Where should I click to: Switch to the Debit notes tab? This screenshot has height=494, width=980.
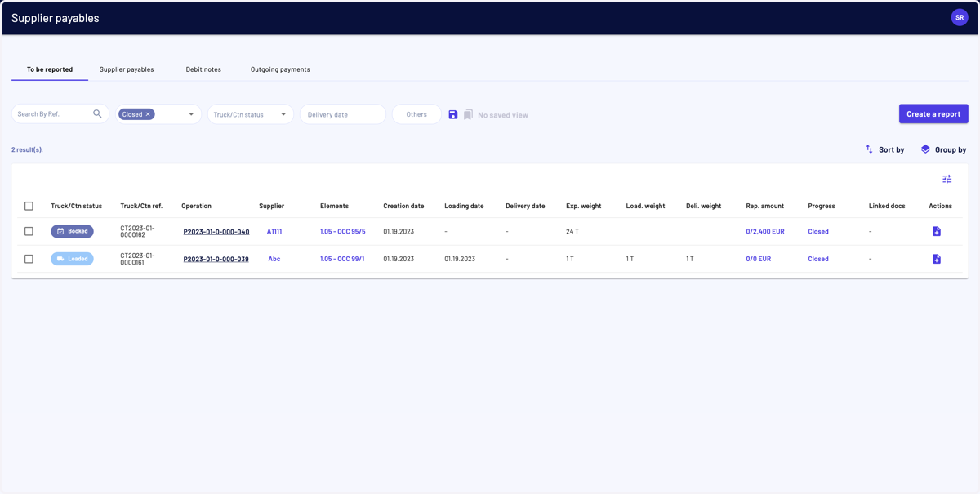tap(203, 69)
